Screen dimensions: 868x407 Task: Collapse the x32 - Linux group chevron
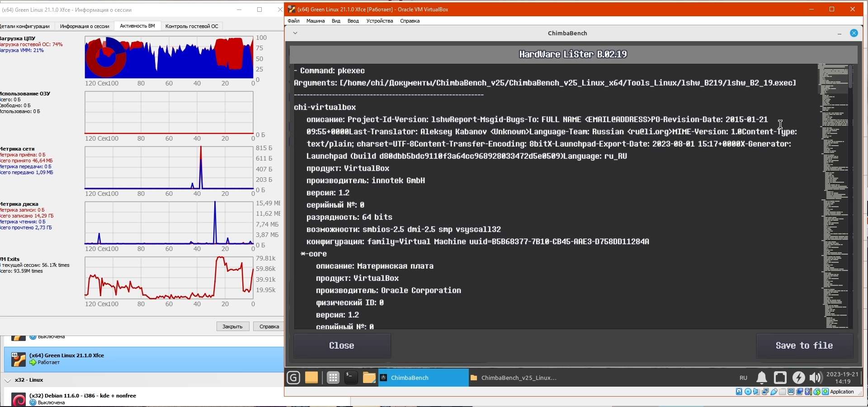pyautogui.click(x=8, y=380)
